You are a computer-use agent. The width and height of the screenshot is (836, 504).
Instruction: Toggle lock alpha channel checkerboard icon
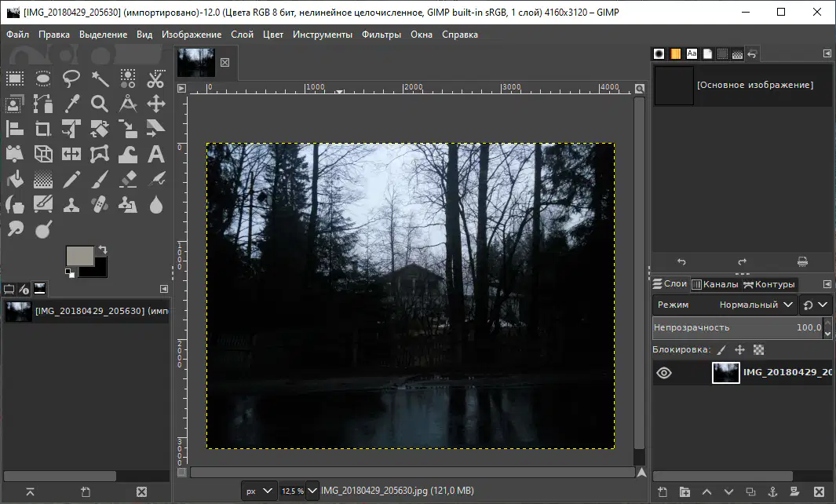[x=759, y=350]
